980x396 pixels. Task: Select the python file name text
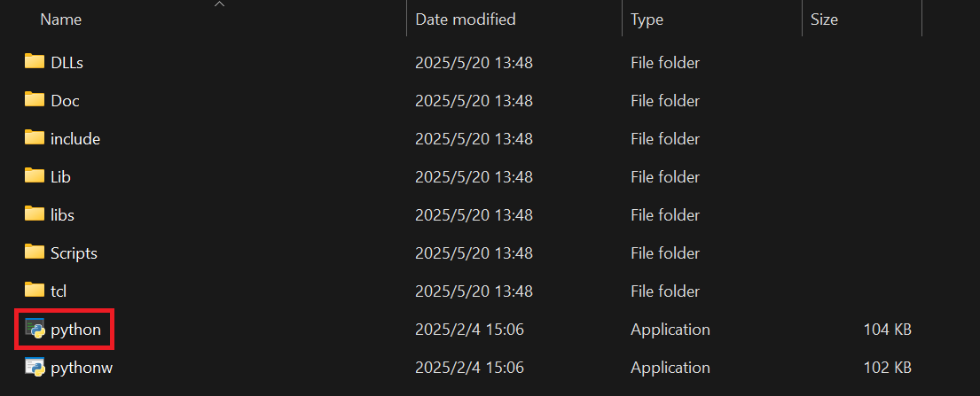click(x=75, y=330)
